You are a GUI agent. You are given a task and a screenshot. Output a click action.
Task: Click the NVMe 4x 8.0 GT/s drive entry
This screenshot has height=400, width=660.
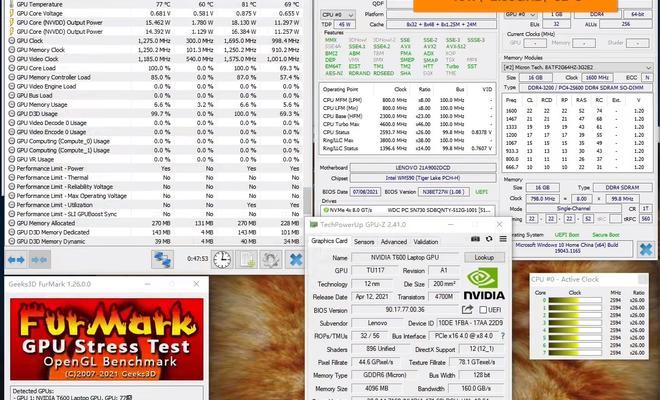[x=408, y=210]
